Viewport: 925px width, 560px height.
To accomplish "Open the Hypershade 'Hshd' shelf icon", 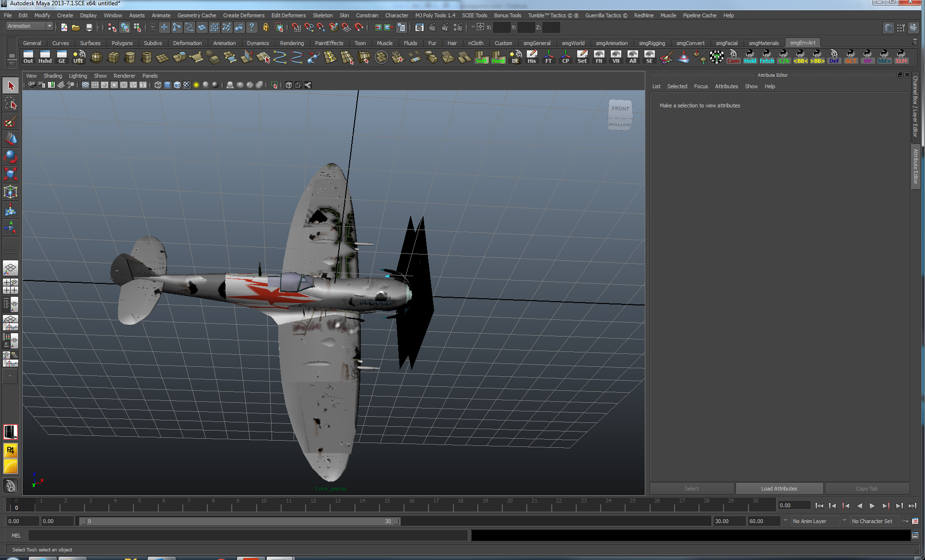I will pyautogui.click(x=45, y=57).
